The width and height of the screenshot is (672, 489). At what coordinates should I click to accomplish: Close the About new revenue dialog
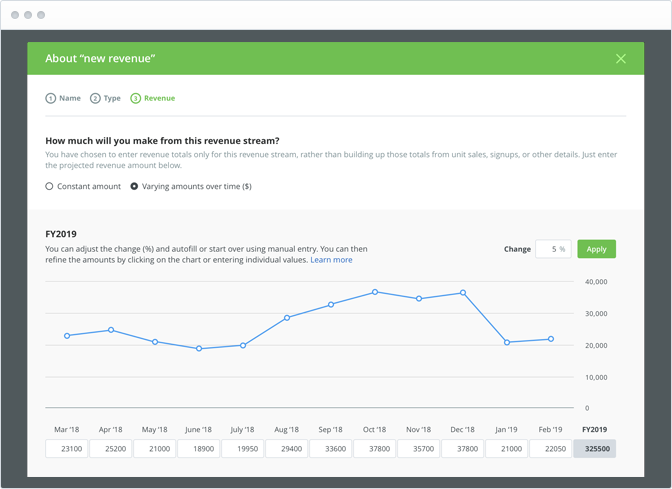pos(620,59)
